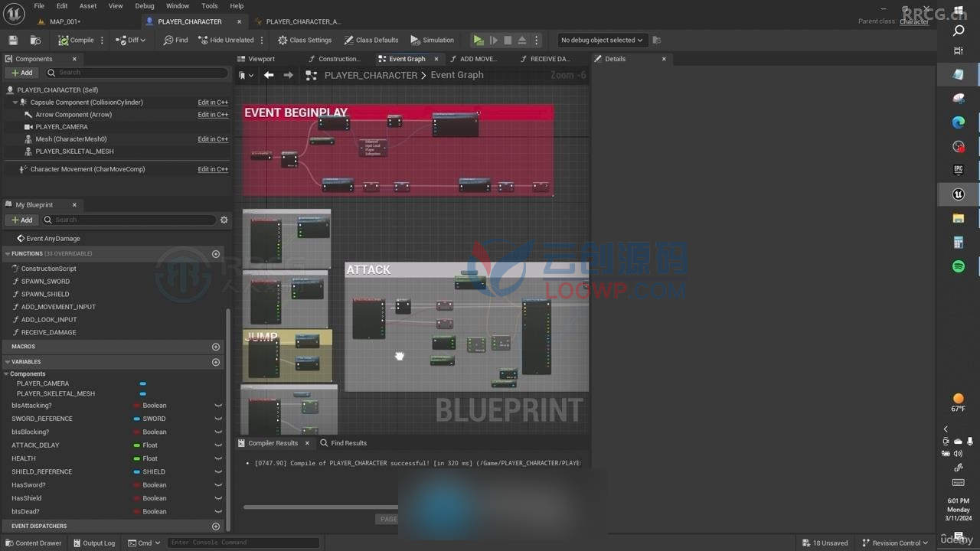
Task: Save the blueprint with the floppy icon
Action: pos(13,40)
